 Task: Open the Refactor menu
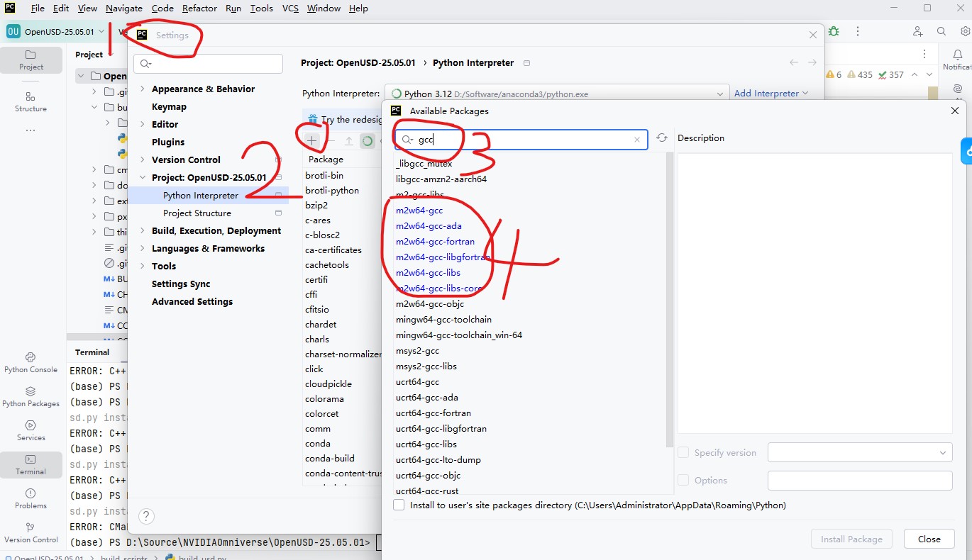point(199,9)
